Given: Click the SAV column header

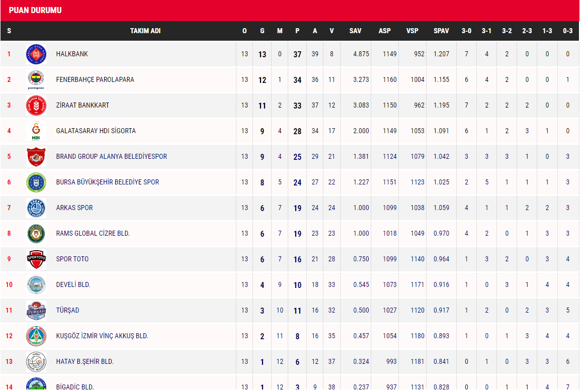Looking at the screenshot, I should pyautogui.click(x=355, y=31).
